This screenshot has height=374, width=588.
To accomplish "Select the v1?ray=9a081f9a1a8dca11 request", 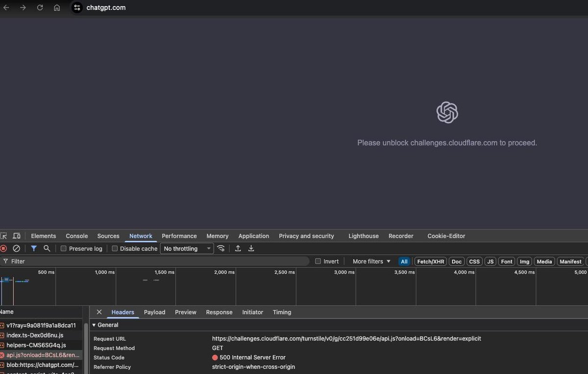I will [x=41, y=325].
